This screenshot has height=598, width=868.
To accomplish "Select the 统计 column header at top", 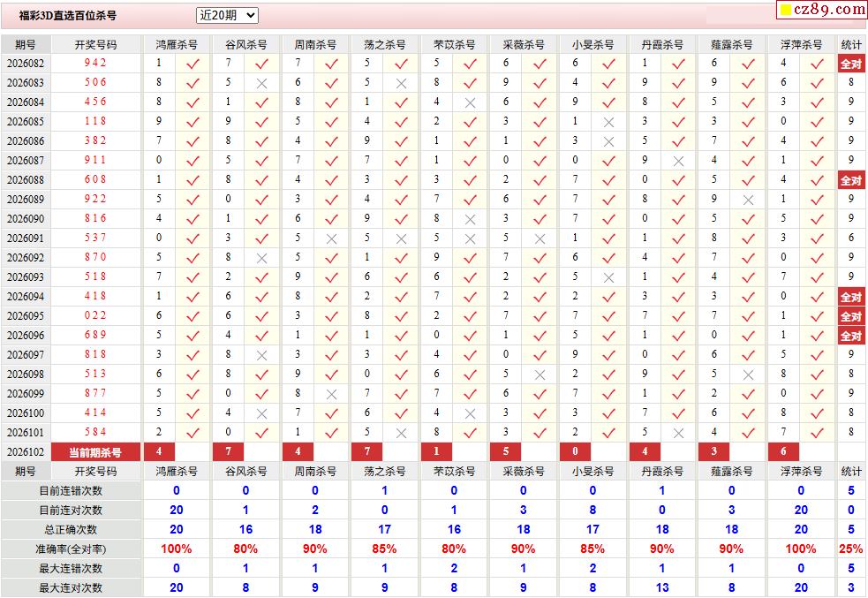I will point(851,44).
